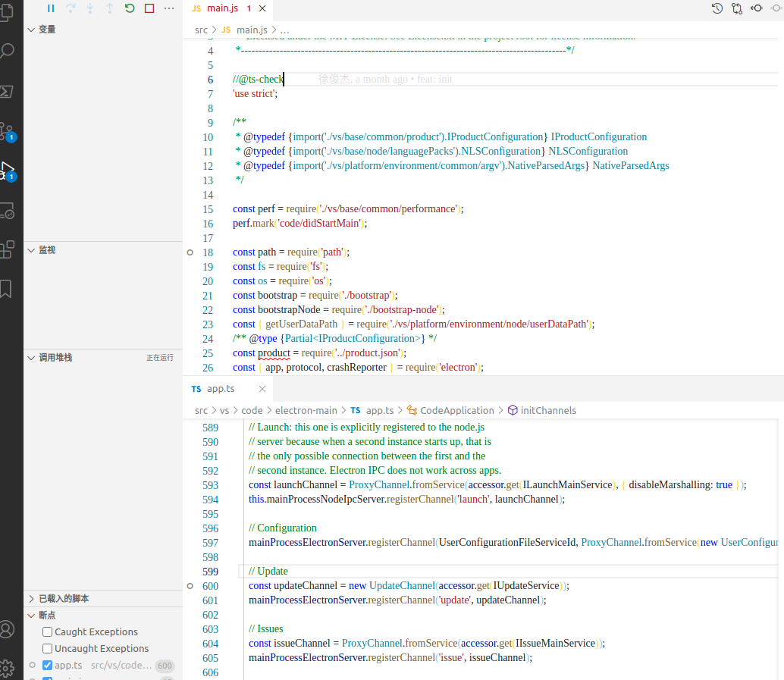Click line number 15 in main.js
Screen dimensions: 784x680
[x=208, y=209]
